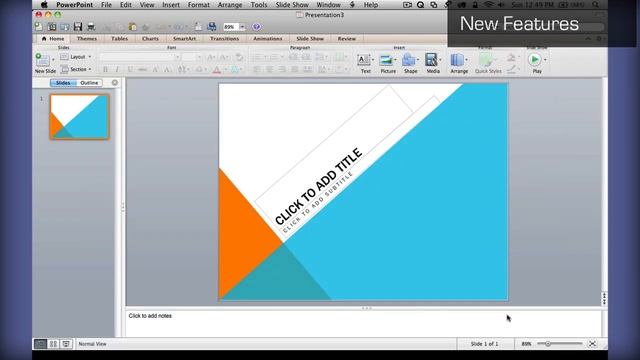The width and height of the screenshot is (640, 360).
Task: Toggle Underline formatting
Action: click(x=130, y=69)
